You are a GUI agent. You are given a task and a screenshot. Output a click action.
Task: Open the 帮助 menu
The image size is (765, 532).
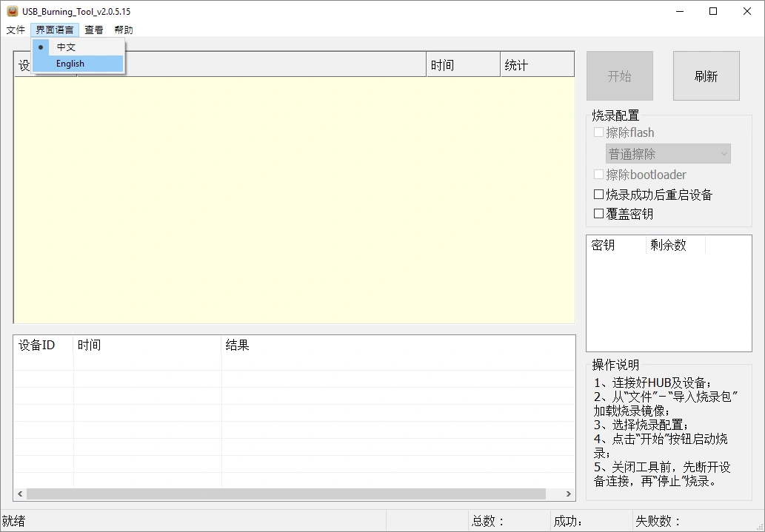(x=123, y=30)
